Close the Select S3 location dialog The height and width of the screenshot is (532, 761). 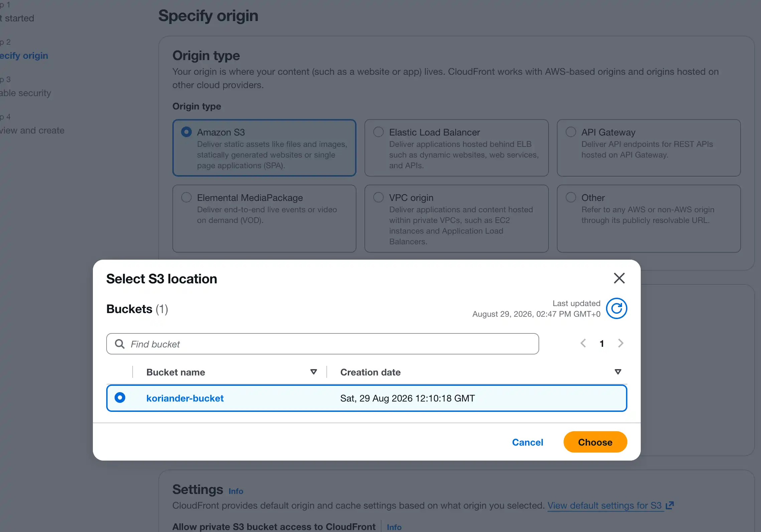tap(619, 278)
